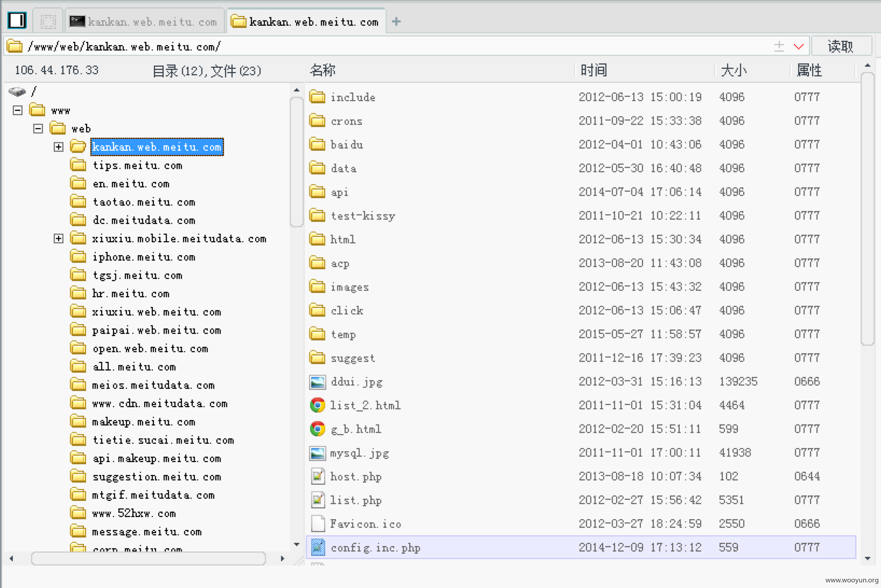
Task: Select message.meitu.com folder in tree
Action: click(147, 532)
